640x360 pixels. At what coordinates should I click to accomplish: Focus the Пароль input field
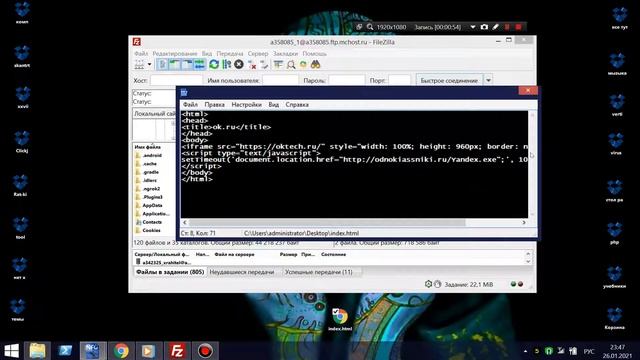click(347, 80)
